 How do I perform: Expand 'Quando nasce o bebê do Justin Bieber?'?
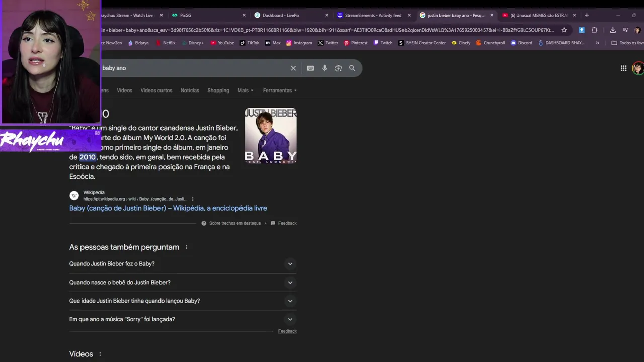coord(183,283)
